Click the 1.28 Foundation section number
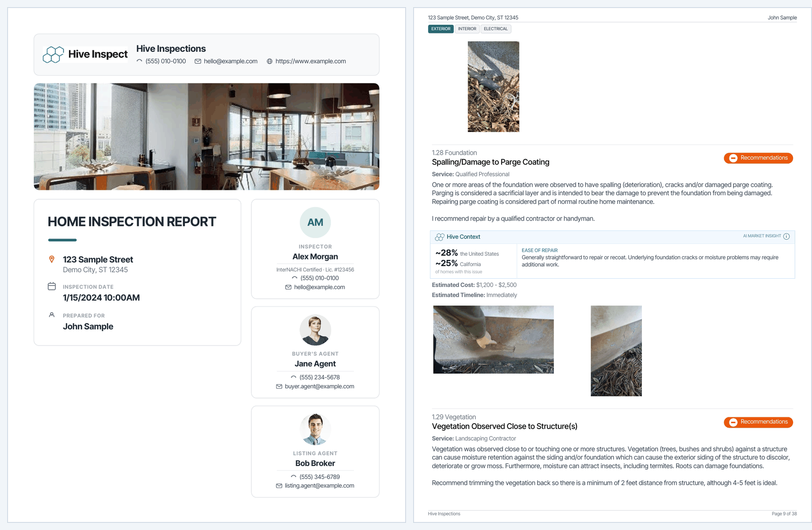Image resolution: width=812 pixels, height=530 pixels. point(454,153)
